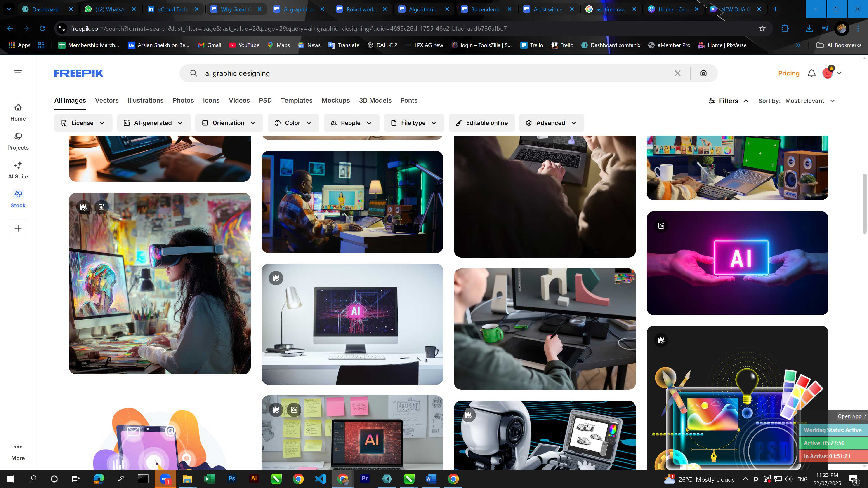Switch to the Fonts tab
Image resolution: width=868 pixels, height=488 pixels.
point(409,100)
